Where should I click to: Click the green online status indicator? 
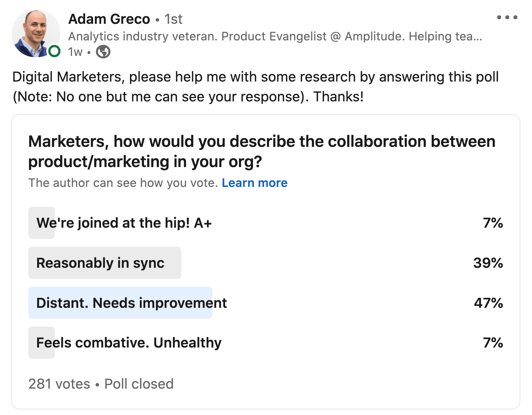(54, 51)
